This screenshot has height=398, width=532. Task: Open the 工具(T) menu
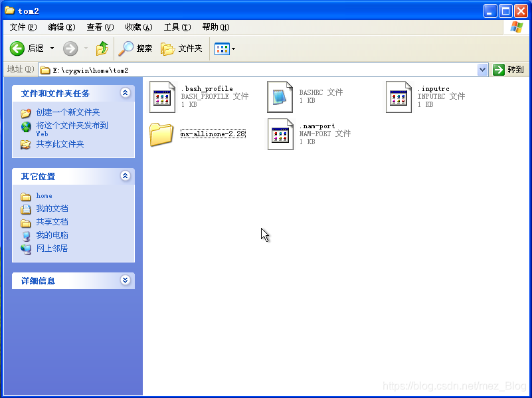pos(177,27)
